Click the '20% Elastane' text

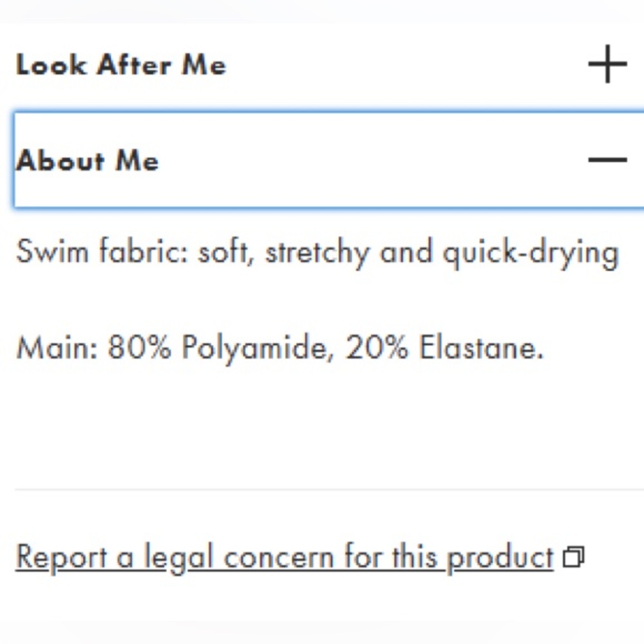(x=444, y=348)
